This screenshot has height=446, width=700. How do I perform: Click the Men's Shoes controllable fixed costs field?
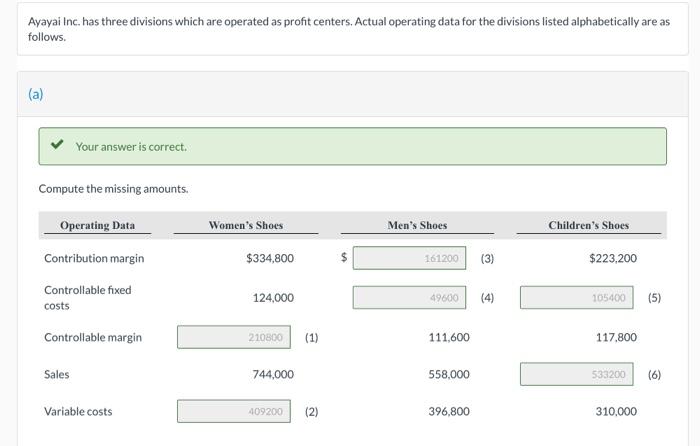point(409,297)
